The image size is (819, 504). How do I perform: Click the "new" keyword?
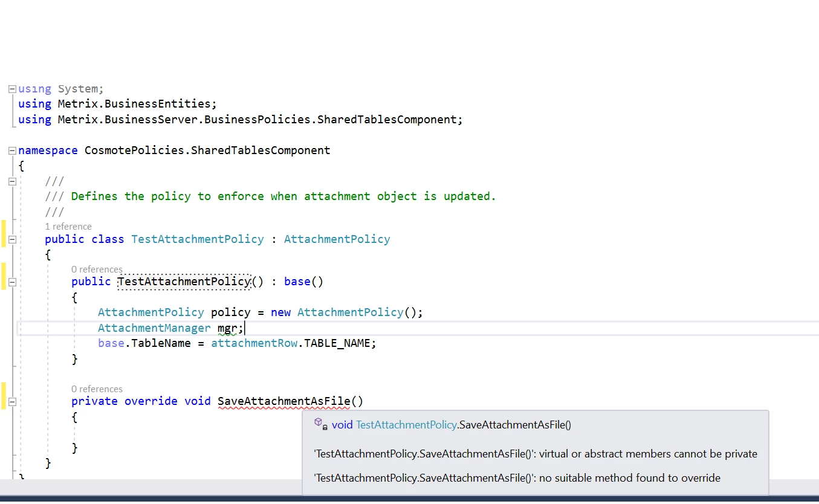280,312
